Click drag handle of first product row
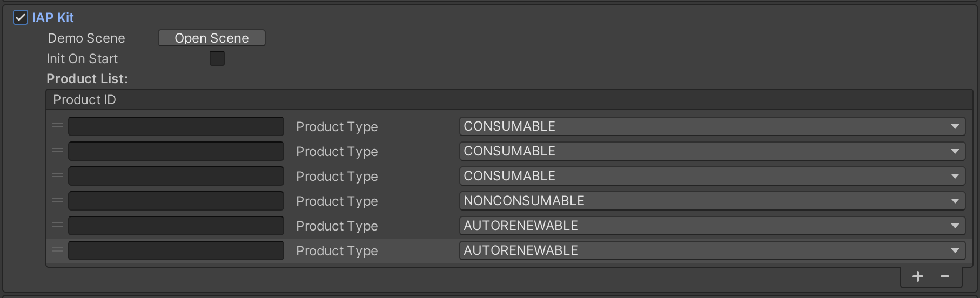Screen dimensions: 980x298 click(57, 126)
